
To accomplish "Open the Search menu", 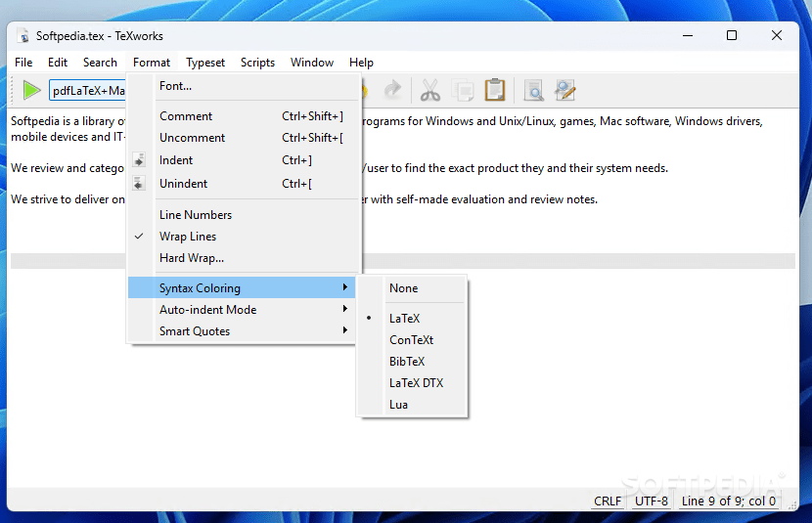I will point(100,63).
